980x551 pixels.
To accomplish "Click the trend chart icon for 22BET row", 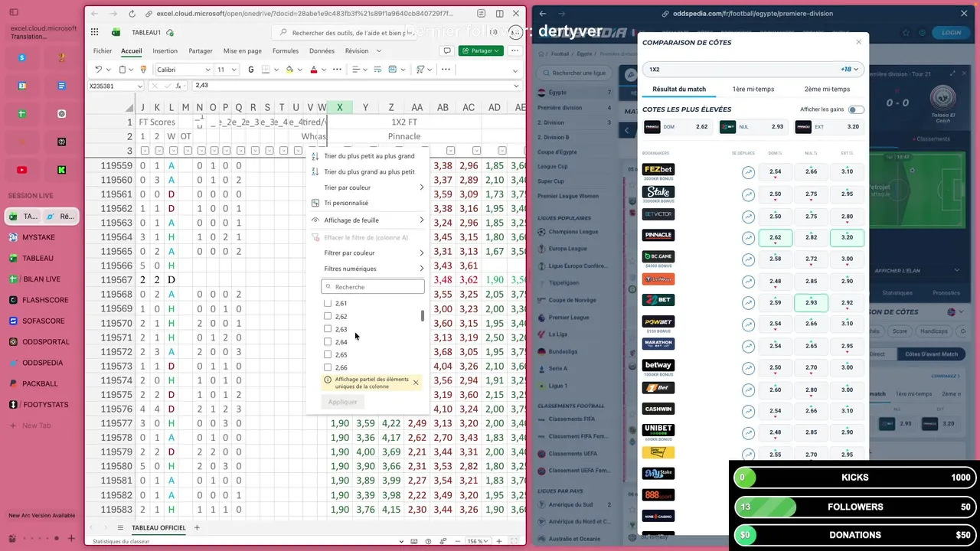I will pos(748,303).
